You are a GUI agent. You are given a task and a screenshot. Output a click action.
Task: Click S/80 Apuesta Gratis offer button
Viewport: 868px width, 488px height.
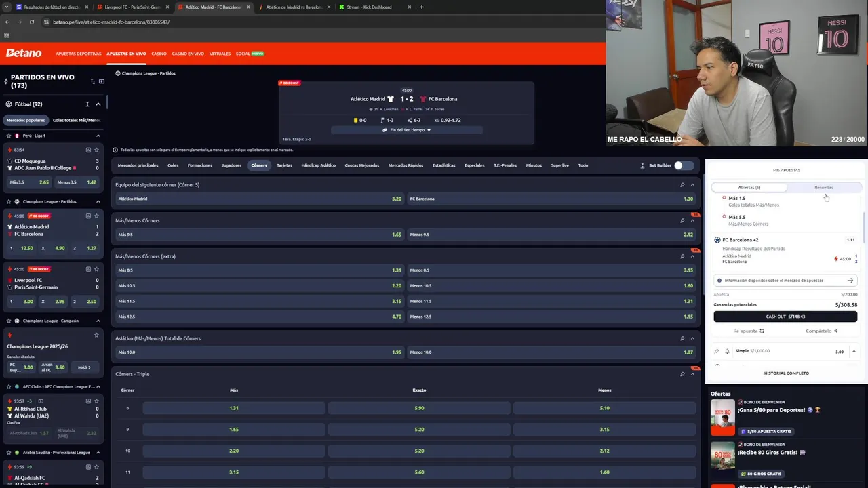pyautogui.click(x=766, y=431)
